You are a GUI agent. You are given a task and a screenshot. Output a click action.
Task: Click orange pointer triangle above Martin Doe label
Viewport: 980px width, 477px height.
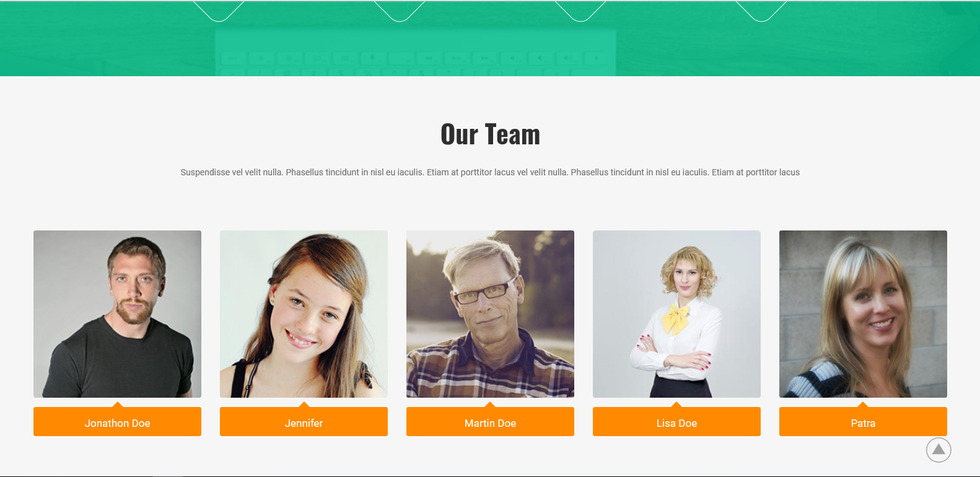click(x=490, y=404)
